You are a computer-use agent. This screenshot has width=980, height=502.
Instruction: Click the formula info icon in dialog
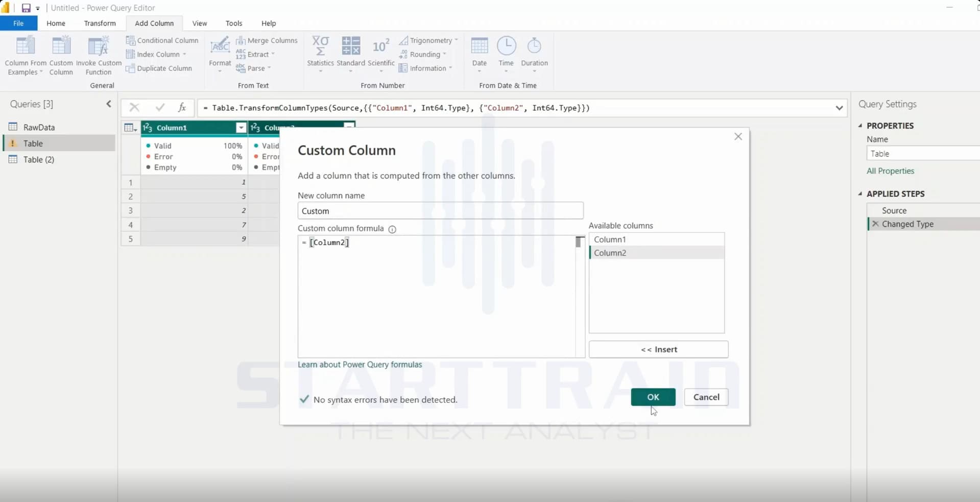click(392, 229)
